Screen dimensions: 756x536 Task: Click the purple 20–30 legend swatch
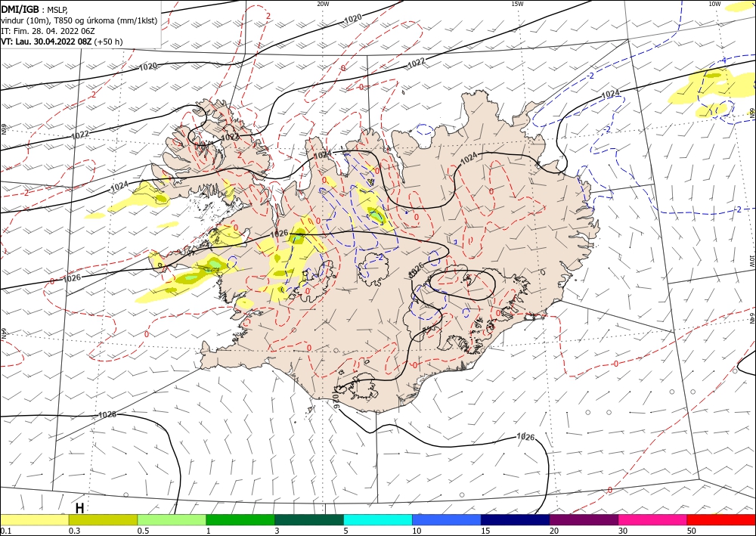pos(584,519)
